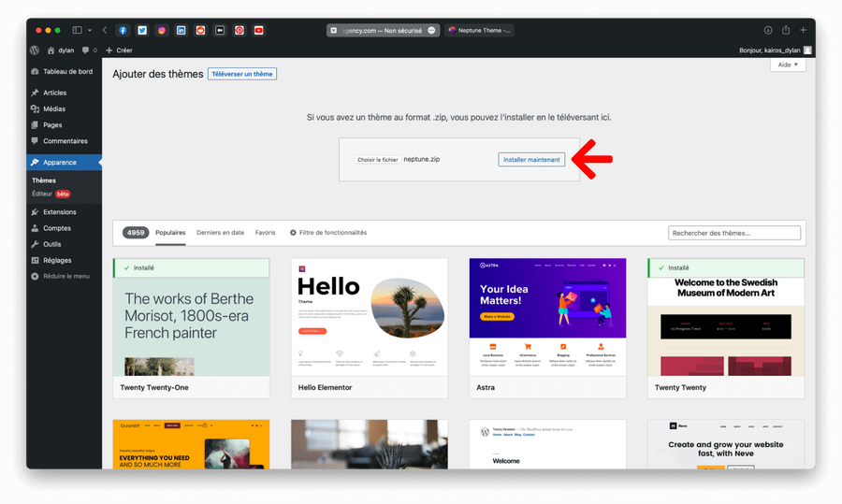Open the Twenty Twenty-One theme thumbnail
The width and height of the screenshot is (842, 504).
[191, 317]
